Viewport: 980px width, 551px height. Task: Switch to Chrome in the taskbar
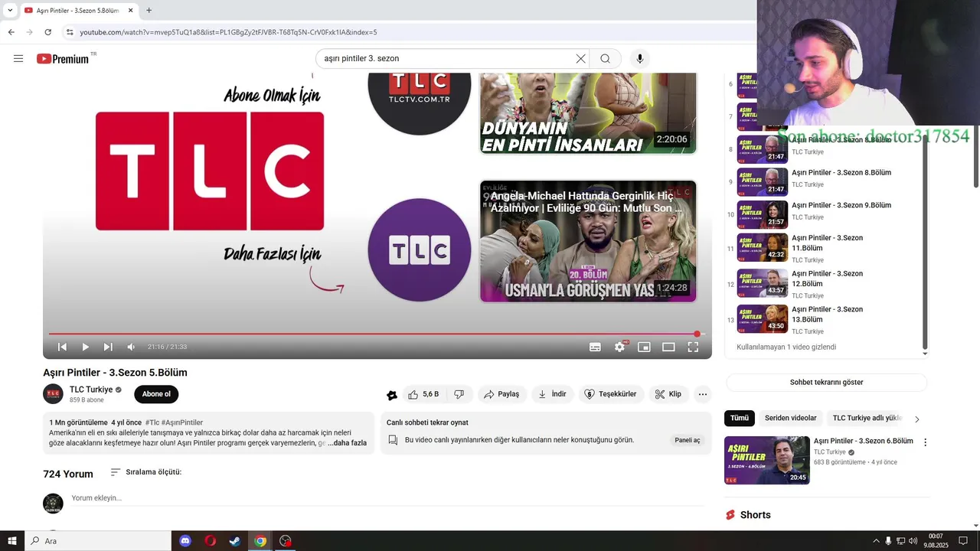[x=260, y=541]
